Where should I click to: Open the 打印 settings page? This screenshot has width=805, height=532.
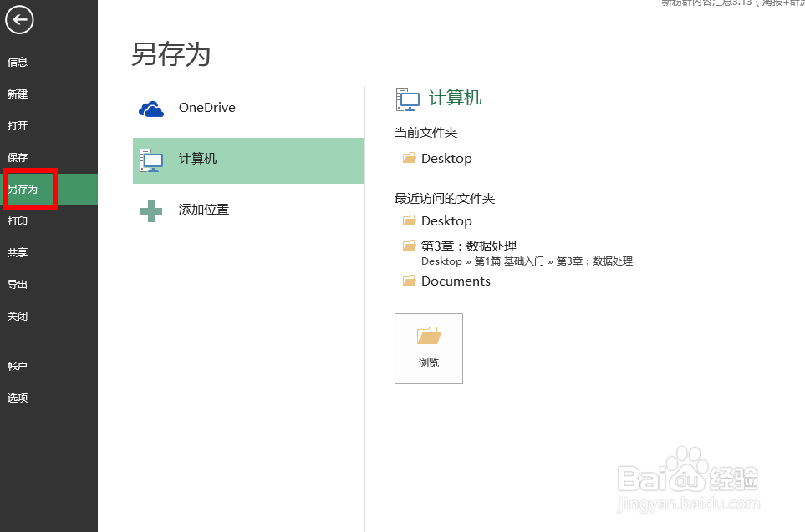click(18, 221)
